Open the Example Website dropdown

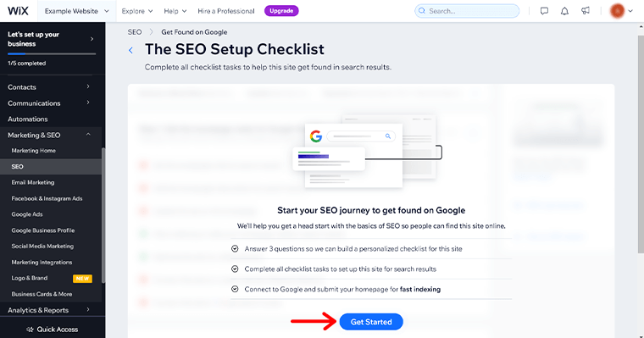click(x=77, y=11)
